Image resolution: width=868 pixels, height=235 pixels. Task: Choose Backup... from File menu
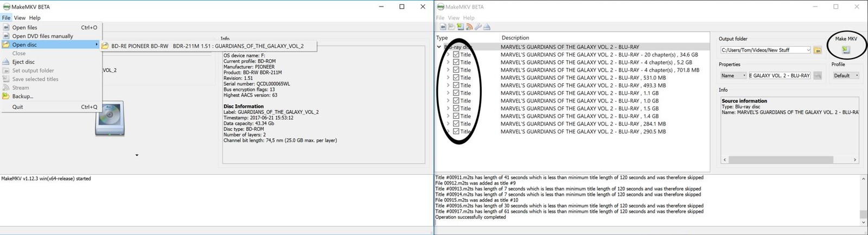pos(51,96)
